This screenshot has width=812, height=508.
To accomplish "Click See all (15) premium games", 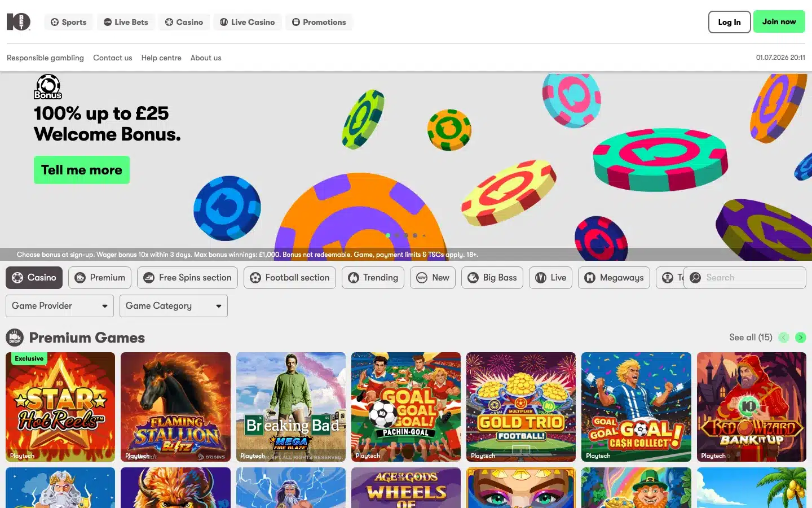I will pos(751,337).
